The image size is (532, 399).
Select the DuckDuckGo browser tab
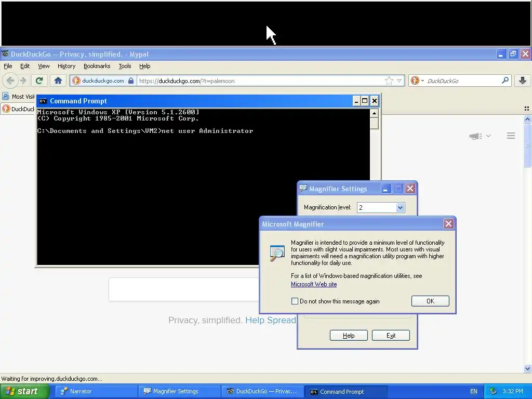click(18, 109)
